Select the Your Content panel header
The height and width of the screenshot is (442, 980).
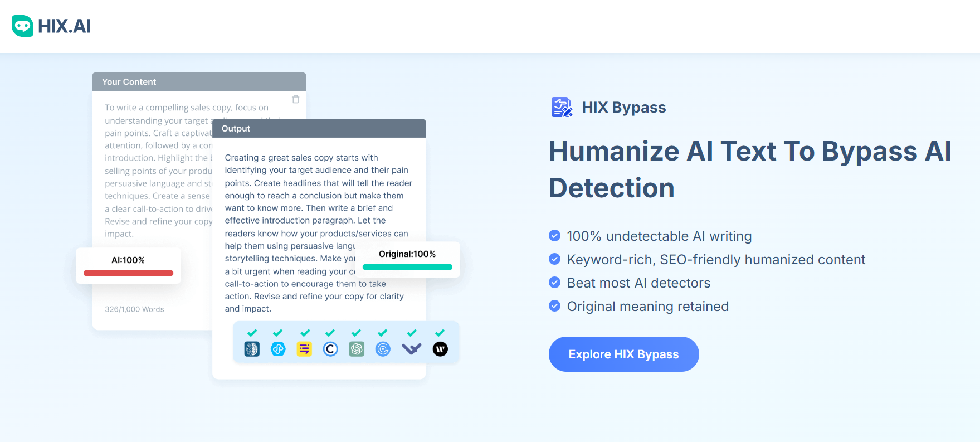[x=199, y=82]
